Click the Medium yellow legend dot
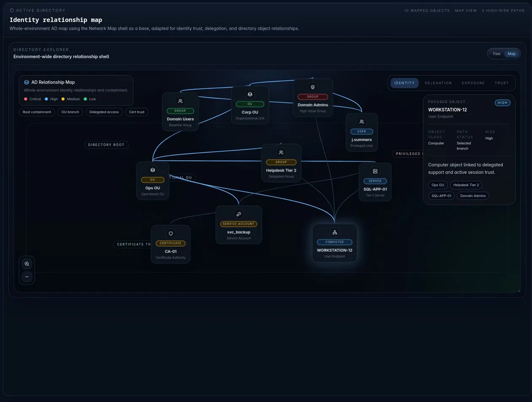 [x=63, y=99]
